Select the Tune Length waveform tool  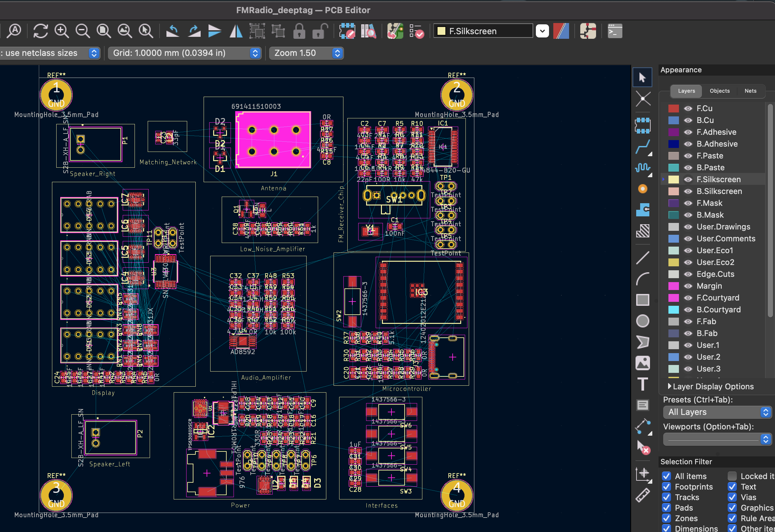[643, 168]
